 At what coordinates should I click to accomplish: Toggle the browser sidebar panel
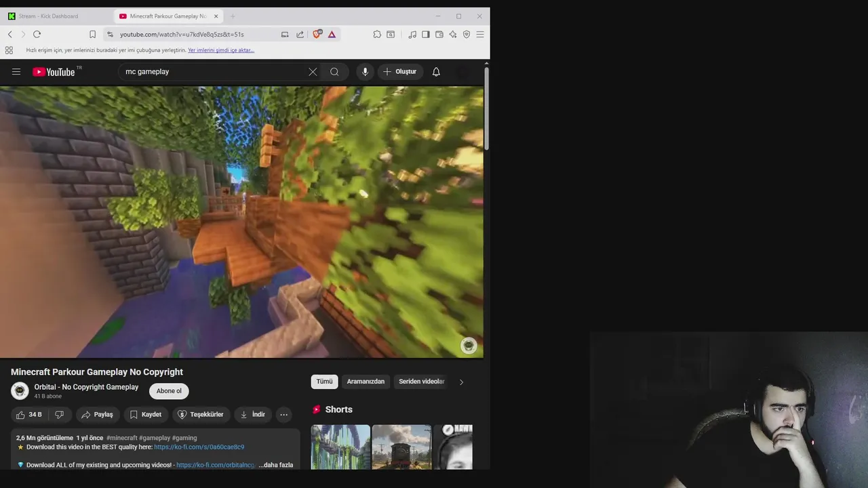(426, 35)
